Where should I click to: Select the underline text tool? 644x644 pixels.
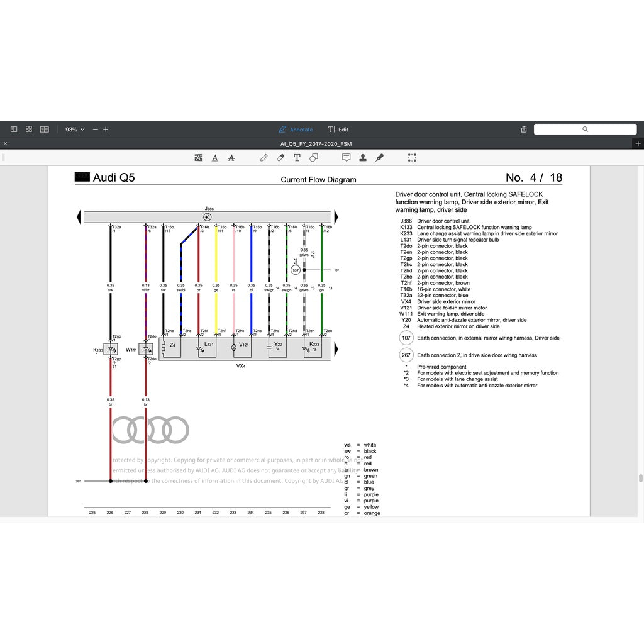coord(215,158)
